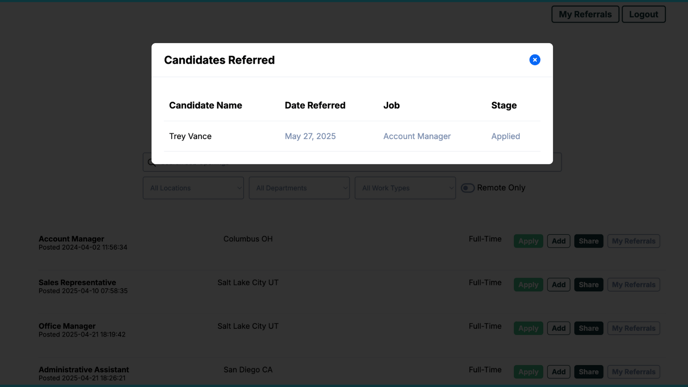688x387 pixels.
Task: Apply to the Administrative Assistant job
Action: click(x=528, y=372)
